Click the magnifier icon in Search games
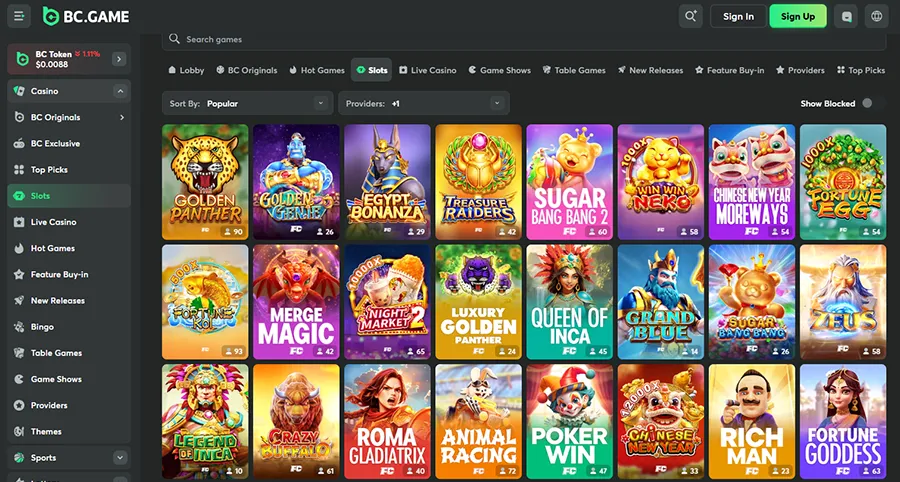900x482 pixels. (x=174, y=39)
